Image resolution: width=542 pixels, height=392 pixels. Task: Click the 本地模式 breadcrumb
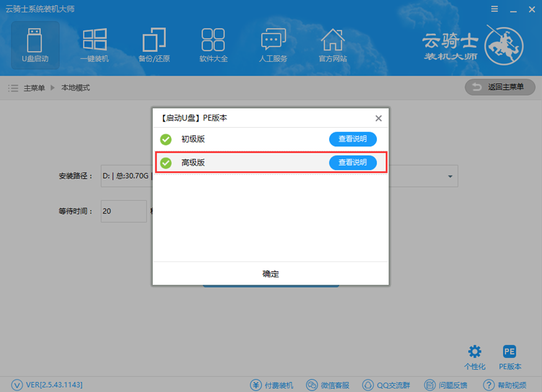tap(76, 87)
